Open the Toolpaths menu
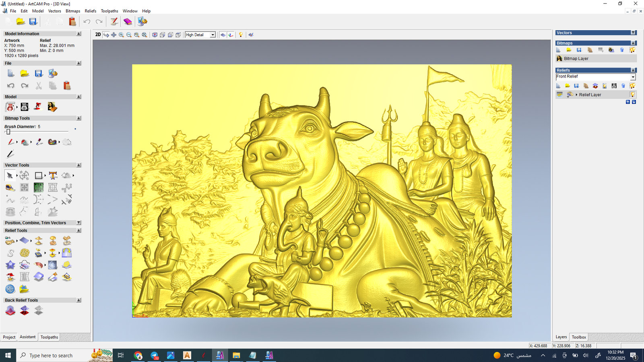 (x=109, y=11)
